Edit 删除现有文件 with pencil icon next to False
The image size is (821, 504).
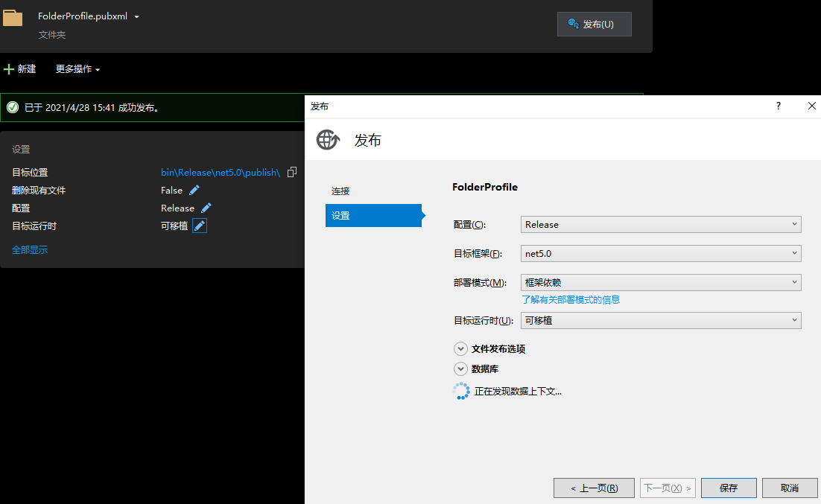point(194,190)
